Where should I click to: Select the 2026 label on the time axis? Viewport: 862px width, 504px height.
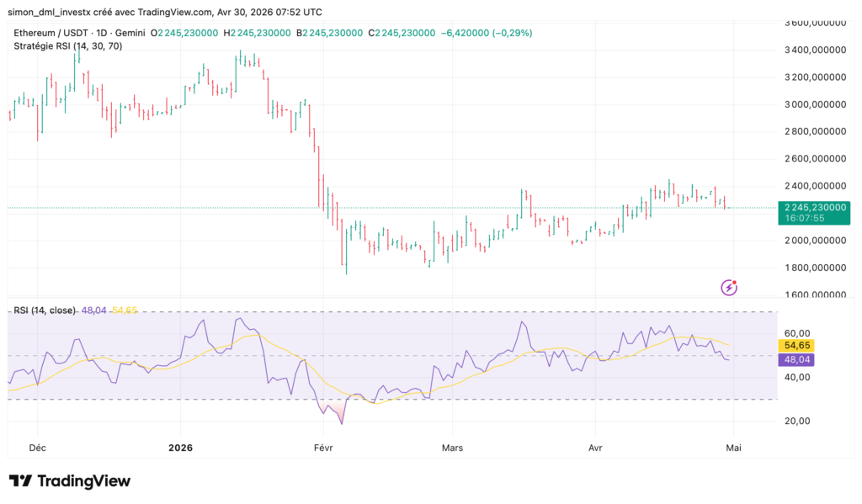[179, 448]
